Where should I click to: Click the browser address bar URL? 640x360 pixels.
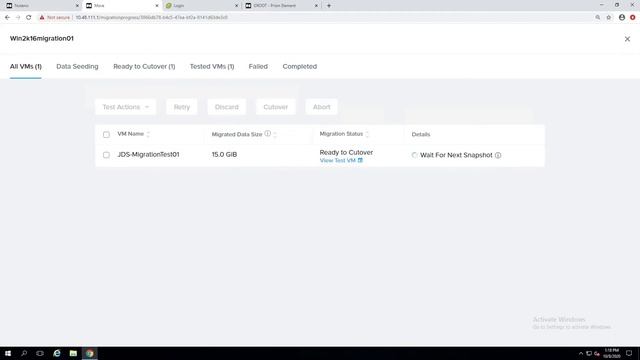pyautogui.click(x=151, y=18)
